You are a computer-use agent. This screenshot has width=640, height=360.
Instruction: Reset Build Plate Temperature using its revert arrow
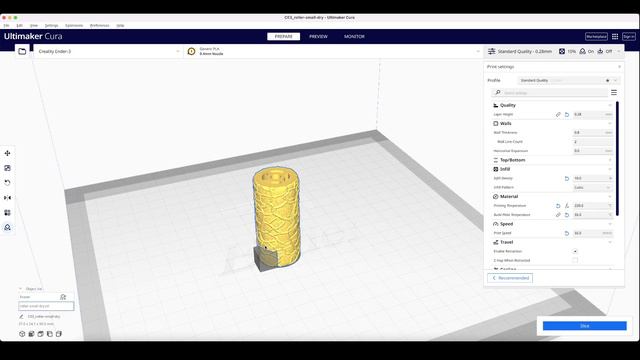(567, 215)
